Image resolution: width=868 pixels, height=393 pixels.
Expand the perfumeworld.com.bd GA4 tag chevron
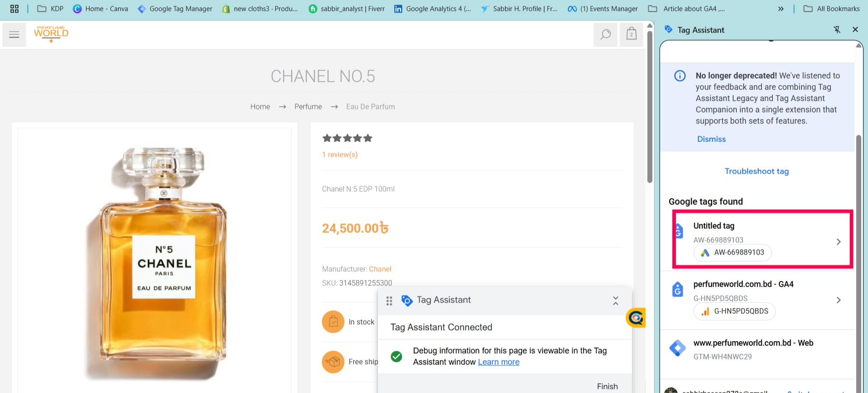coord(838,300)
